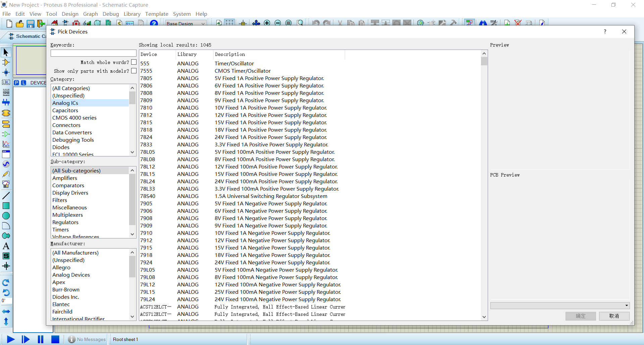Select Virtual Instruments meter tool
644x345 pixels.
pos(6,184)
